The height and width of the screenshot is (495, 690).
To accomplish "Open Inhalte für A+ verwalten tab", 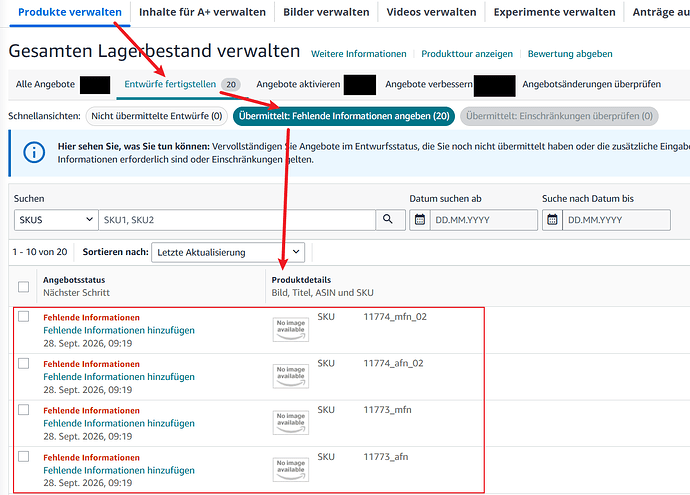I will click(x=202, y=12).
